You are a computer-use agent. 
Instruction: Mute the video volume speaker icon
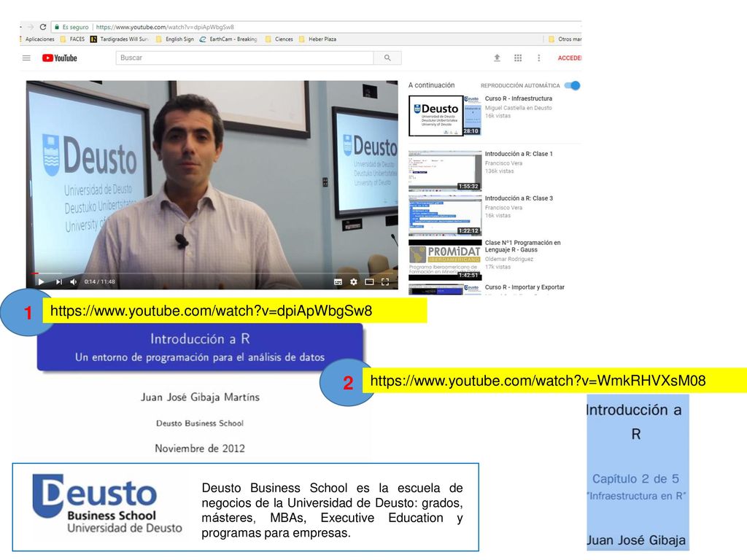(74, 282)
